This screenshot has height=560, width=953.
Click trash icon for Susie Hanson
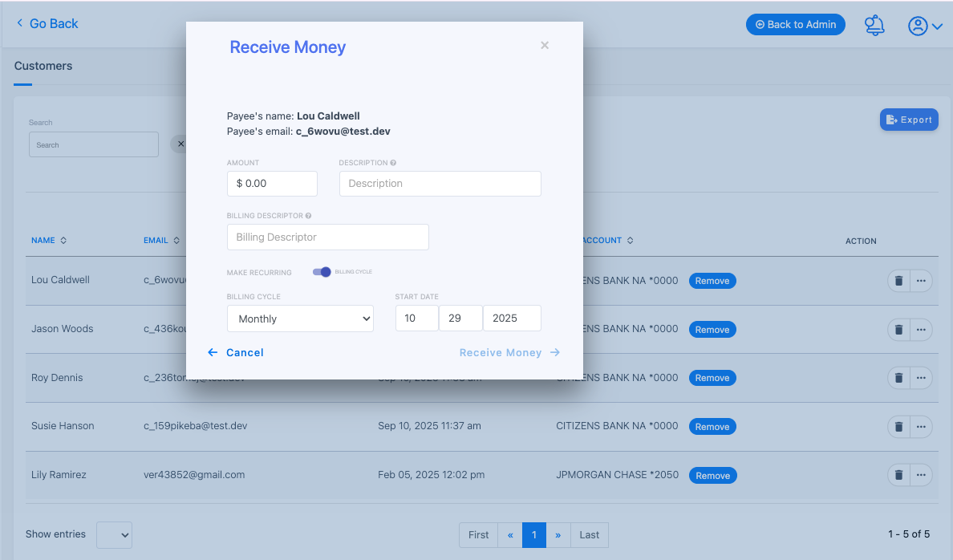click(898, 427)
